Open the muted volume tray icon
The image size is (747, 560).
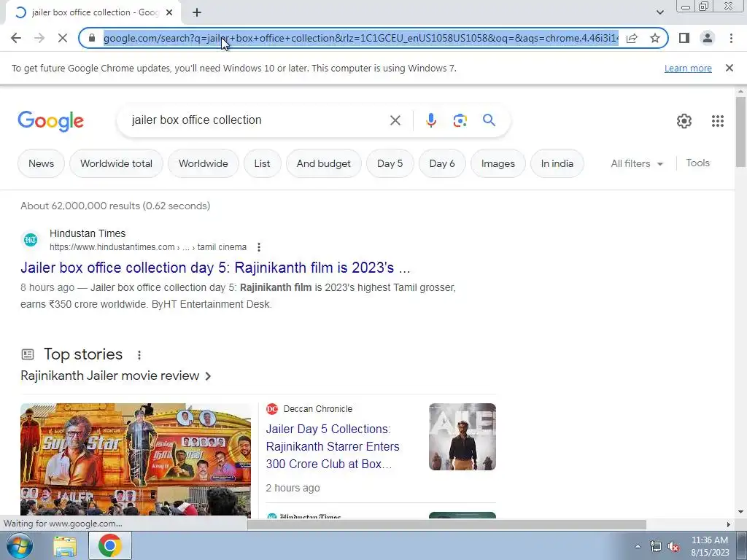(x=673, y=546)
